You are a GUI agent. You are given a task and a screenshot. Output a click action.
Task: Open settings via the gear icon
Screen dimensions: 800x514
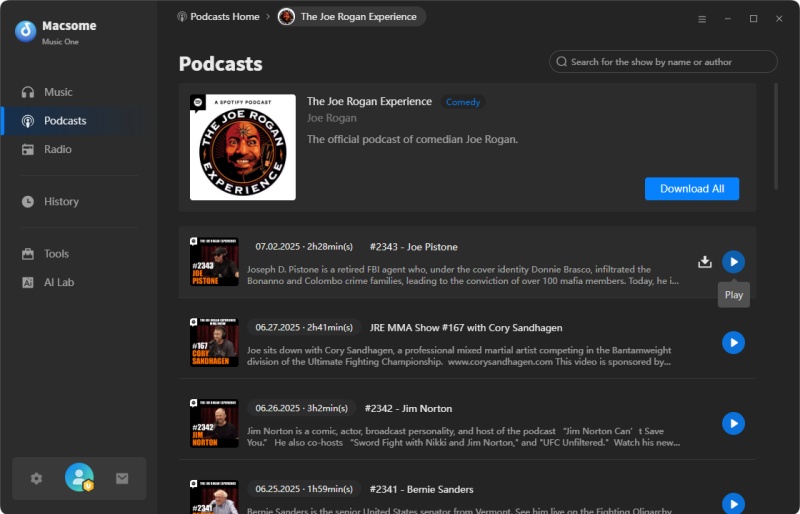36,479
